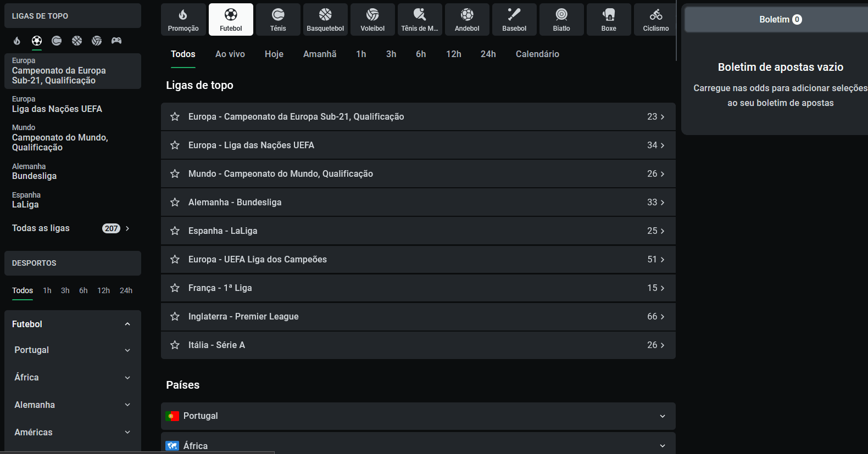The image size is (868, 454).
Task: Favorite the Alemanha - Bundesliga league
Action: point(175,203)
